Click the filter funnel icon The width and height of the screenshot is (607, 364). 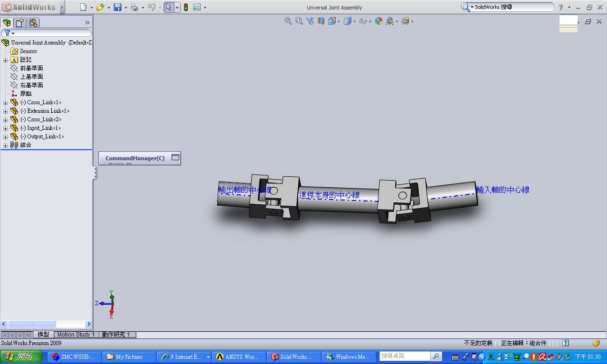(x=7, y=33)
